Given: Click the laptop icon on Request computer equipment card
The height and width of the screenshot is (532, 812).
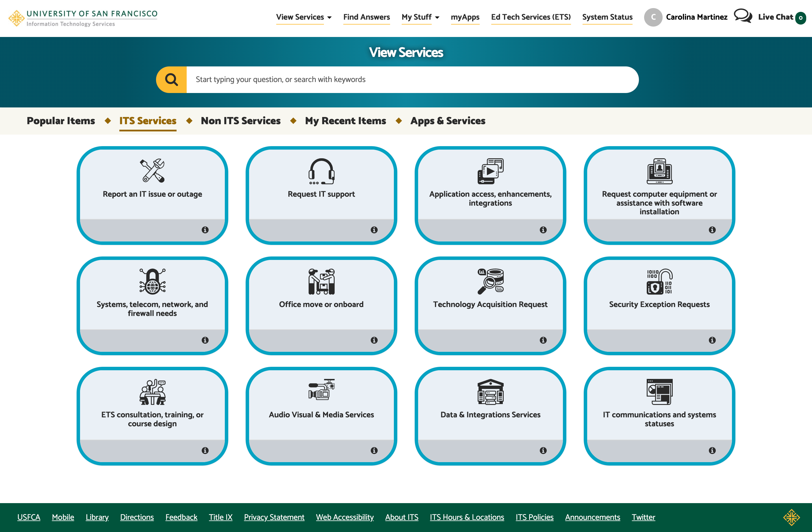Looking at the screenshot, I should click(x=659, y=171).
